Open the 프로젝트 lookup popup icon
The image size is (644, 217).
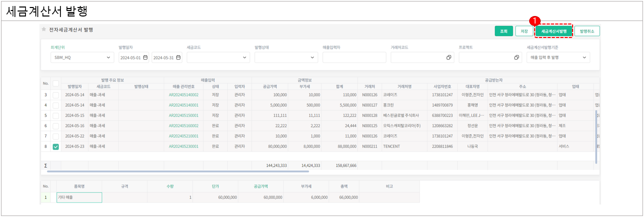(517, 57)
